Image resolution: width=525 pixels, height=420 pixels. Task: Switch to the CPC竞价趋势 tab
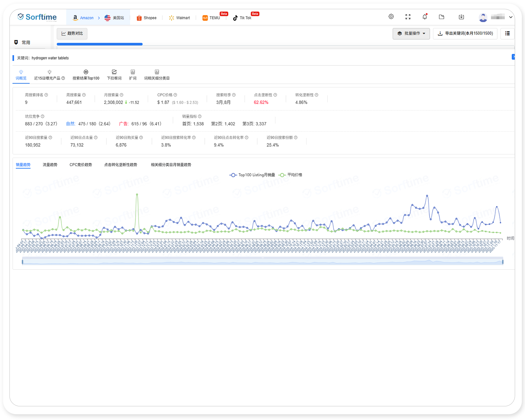tap(80, 165)
